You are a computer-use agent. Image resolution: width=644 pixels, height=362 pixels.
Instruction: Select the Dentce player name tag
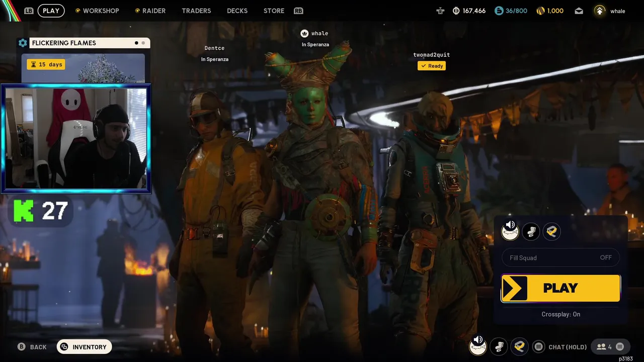click(214, 48)
